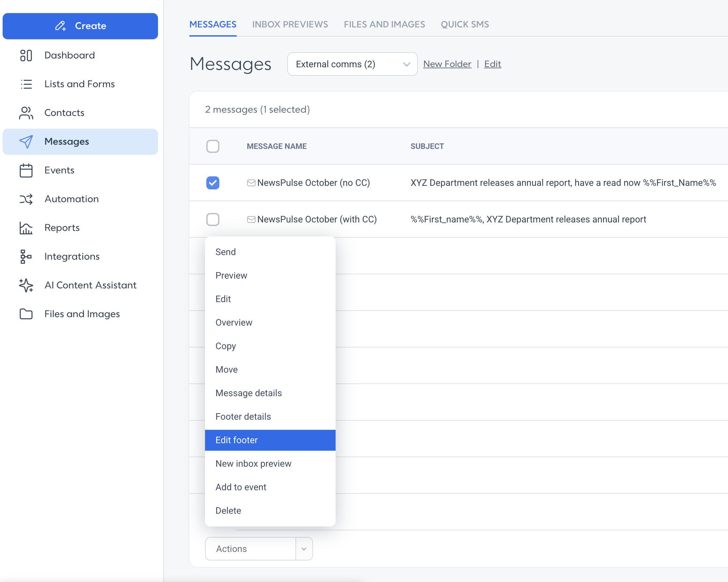This screenshot has height=582, width=728.
Task: Choose Preview from the actions menu
Action: click(270, 276)
